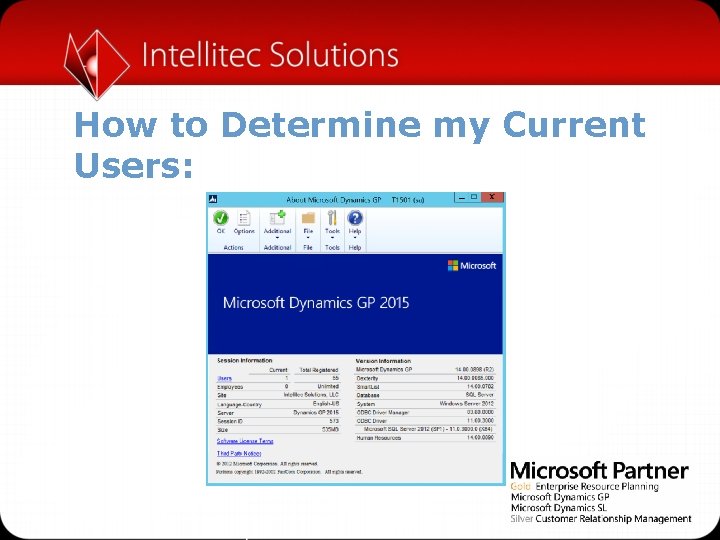
Task: Click 'Gold Enterprise Resource Planning' partner line
Action: coord(585,487)
